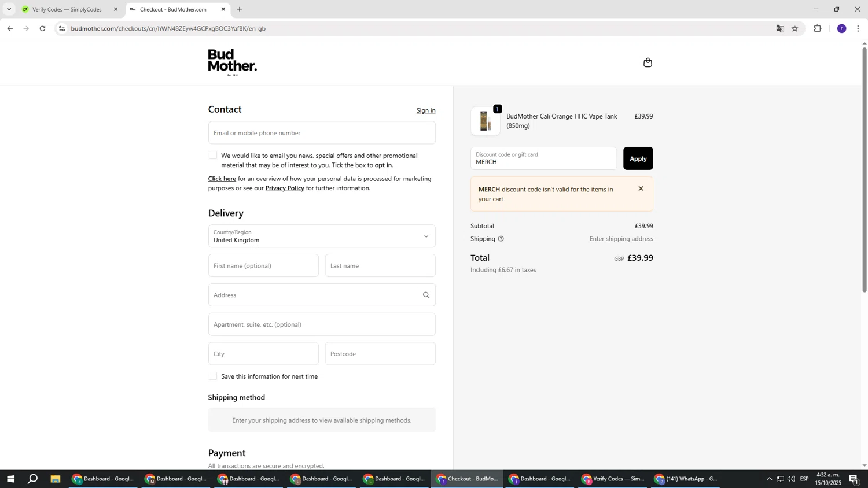Switch to Checkout - BudMo taskbar window
Image resolution: width=868 pixels, height=488 pixels.
468,479
